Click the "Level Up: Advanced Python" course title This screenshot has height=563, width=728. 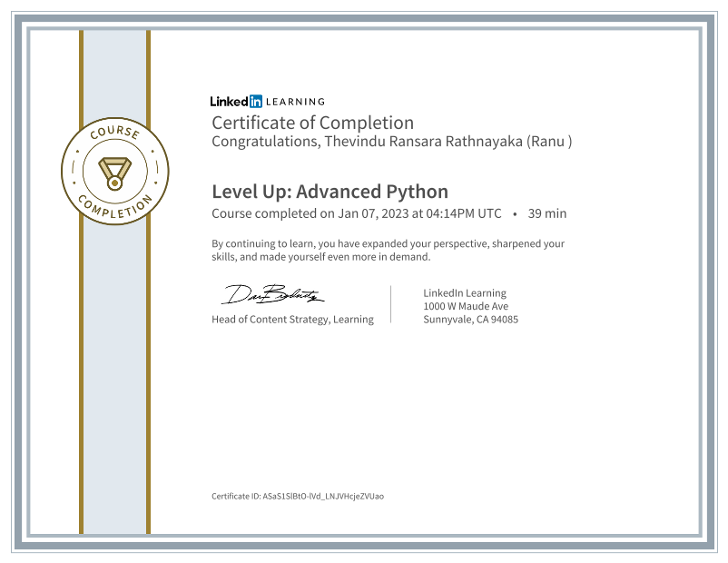(x=330, y=192)
